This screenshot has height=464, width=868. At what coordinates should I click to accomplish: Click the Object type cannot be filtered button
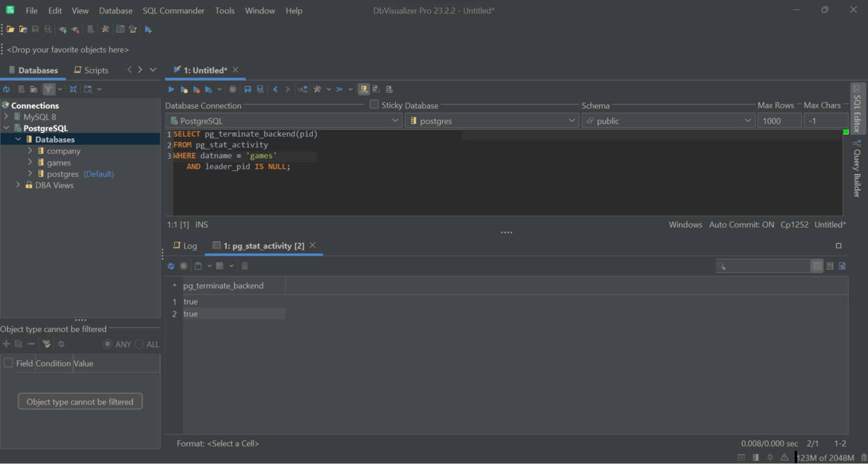80,401
